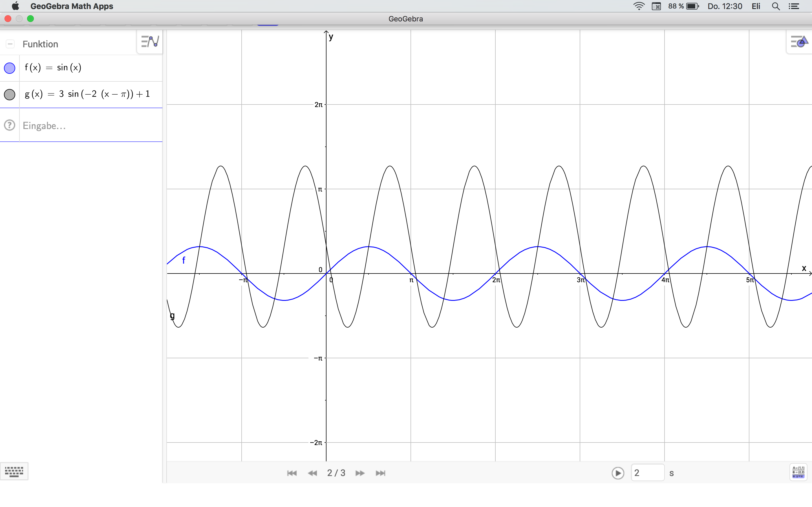Screen dimensions: 812x507
Task: Open GeoGebra Math Apps menu
Action: [71, 6]
